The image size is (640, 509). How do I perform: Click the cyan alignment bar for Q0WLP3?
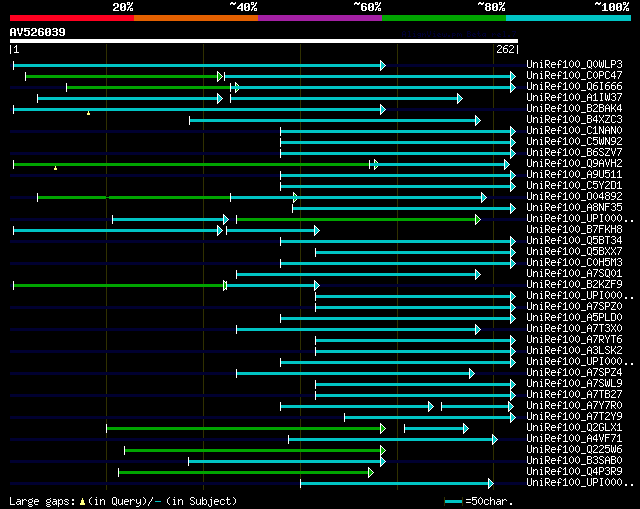click(x=199, y=65)
